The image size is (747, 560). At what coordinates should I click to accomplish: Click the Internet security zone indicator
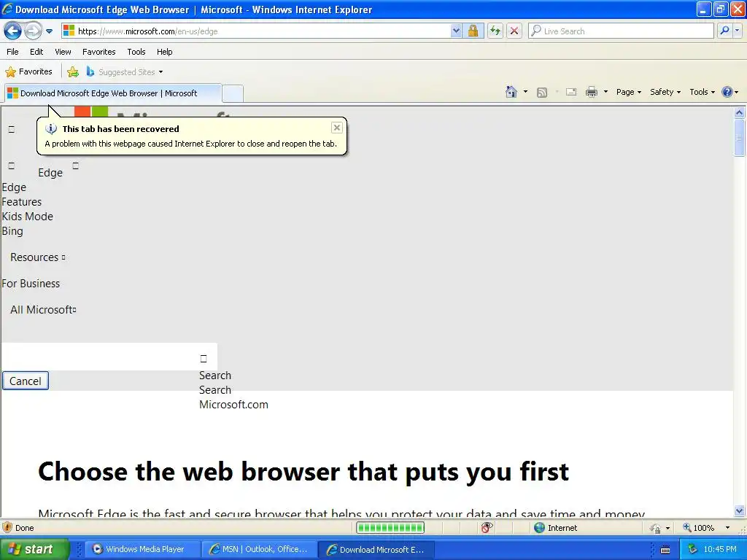pos(555,528)
